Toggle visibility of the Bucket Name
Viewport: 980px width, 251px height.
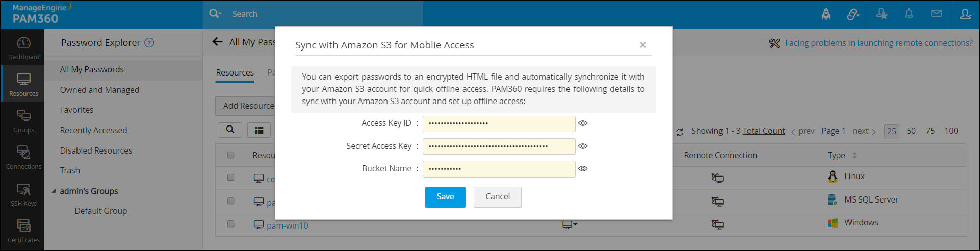click(583, 169)
